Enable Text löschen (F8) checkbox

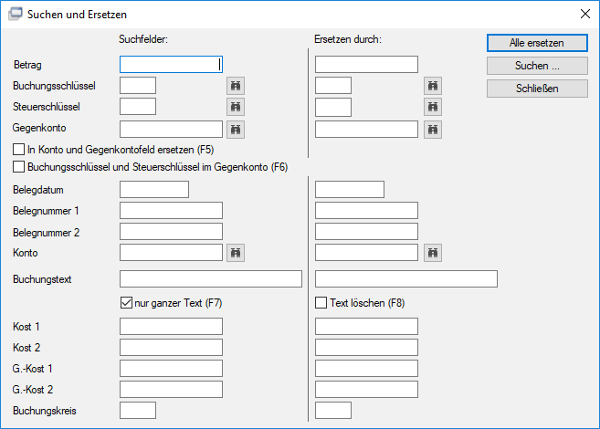(x=321, y=303)
